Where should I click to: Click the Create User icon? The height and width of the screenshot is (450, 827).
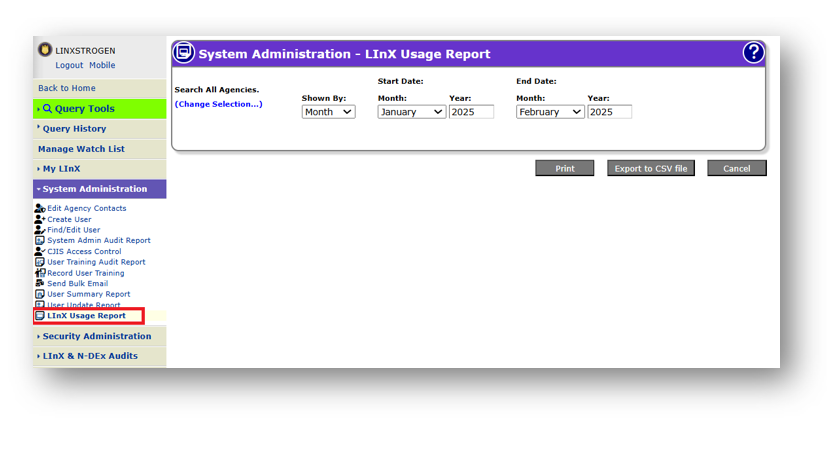point(40,219)
